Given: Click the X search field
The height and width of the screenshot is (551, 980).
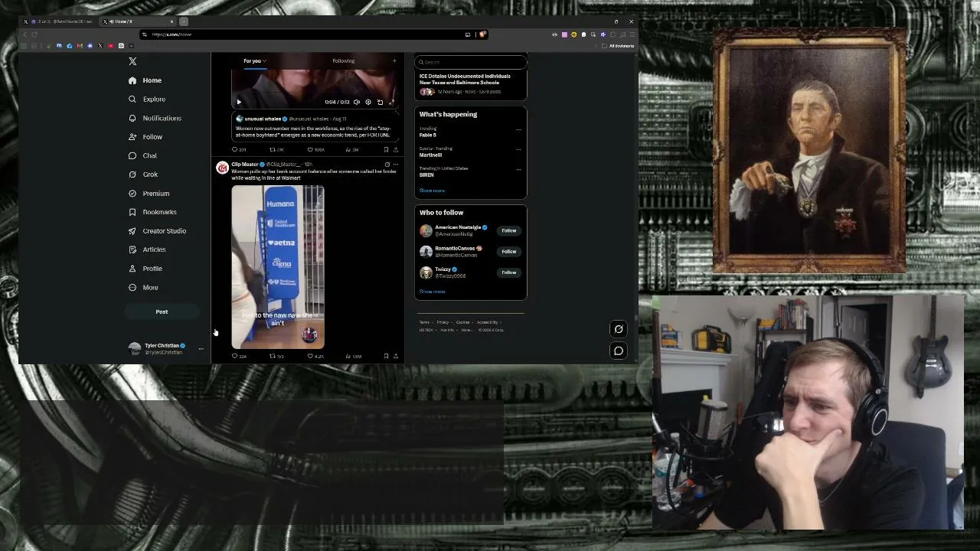Looking at the screenshot, I should click(x=471, y=62).
